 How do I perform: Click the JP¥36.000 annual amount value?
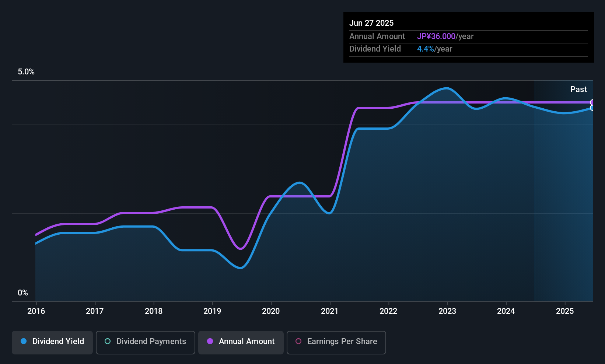pyautogui.click(x=436, y=36)
